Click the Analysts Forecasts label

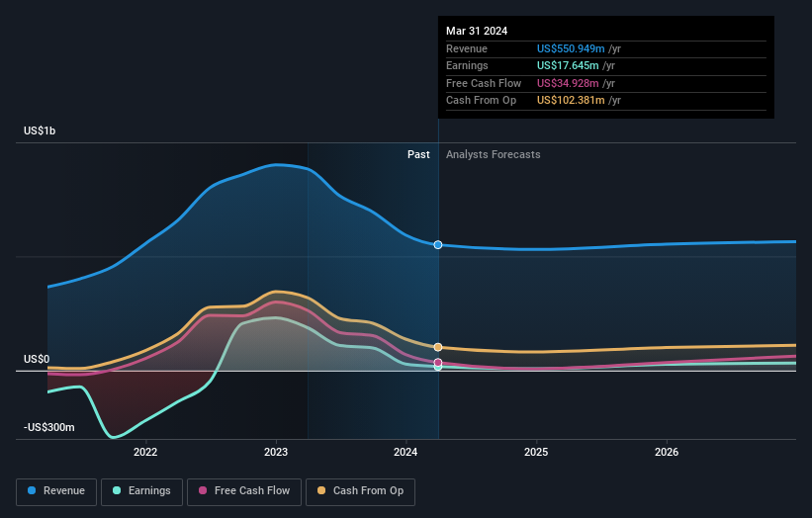pyautogui.click(x=493, y=155)
